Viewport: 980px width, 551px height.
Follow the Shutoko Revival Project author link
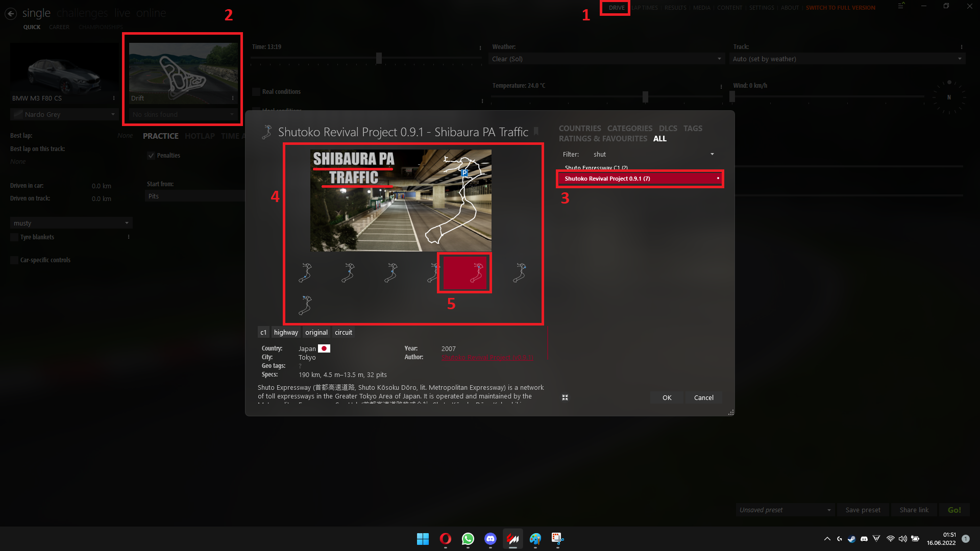click(487, 357)
